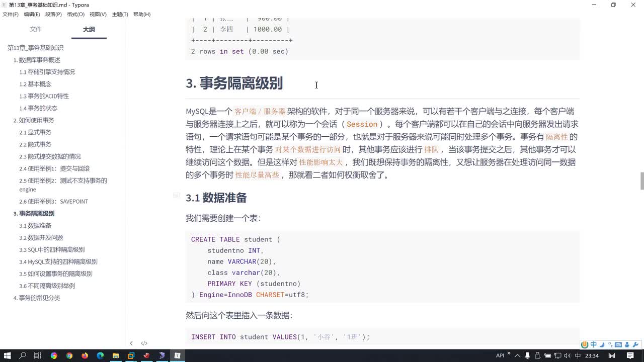The image size is (644, 362).
Task: Open Firefox from taskbar
Action: click(85, 355)
